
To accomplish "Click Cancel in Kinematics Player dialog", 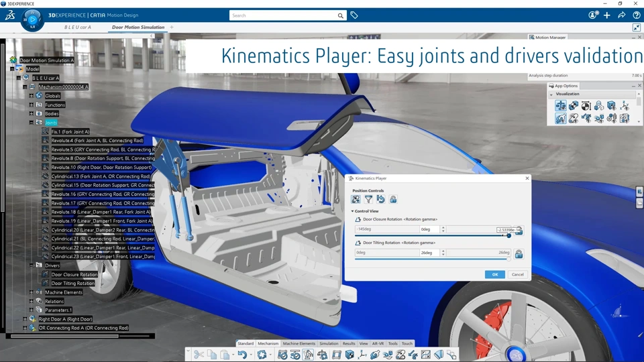I will click(517, 275).
